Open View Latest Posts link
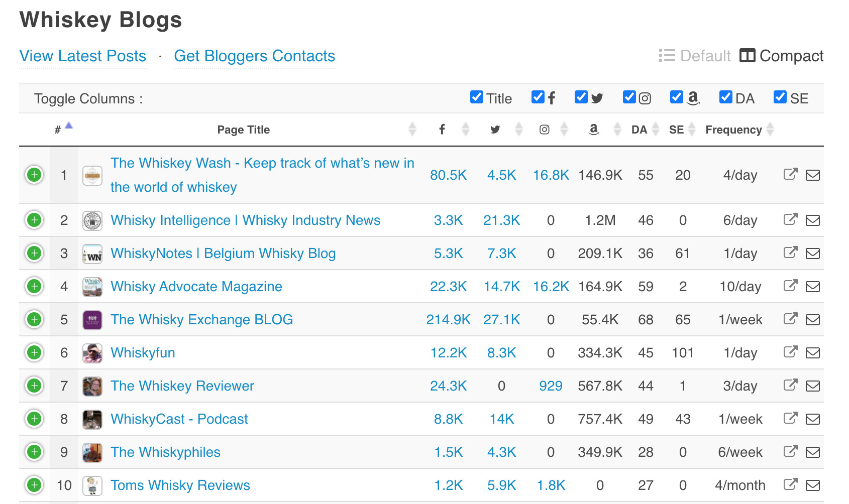Screen dimensions: 849x504 tap(83, 56)
